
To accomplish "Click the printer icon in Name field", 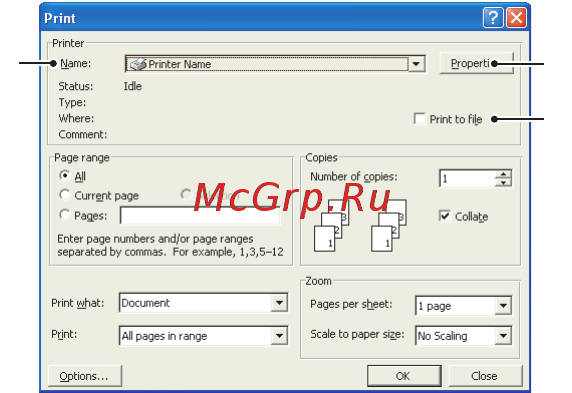I will coord(138,64).
